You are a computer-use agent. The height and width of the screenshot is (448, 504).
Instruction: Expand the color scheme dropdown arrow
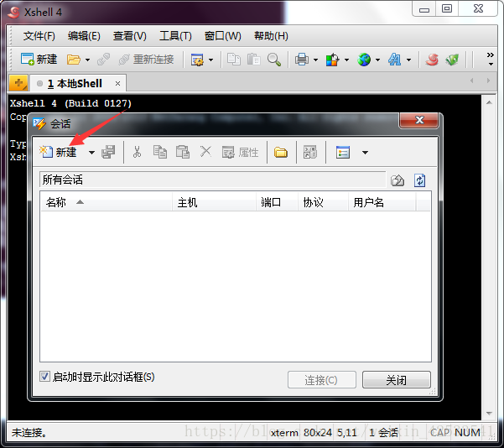[346, 60]
